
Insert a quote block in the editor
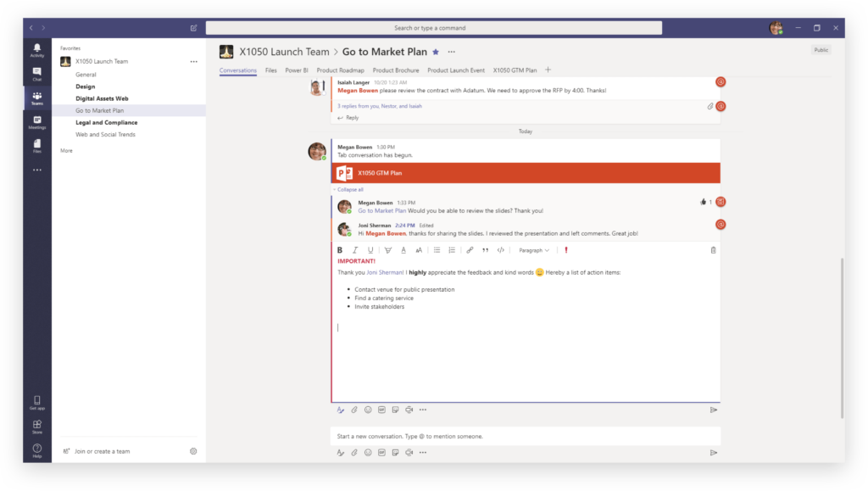485,250
